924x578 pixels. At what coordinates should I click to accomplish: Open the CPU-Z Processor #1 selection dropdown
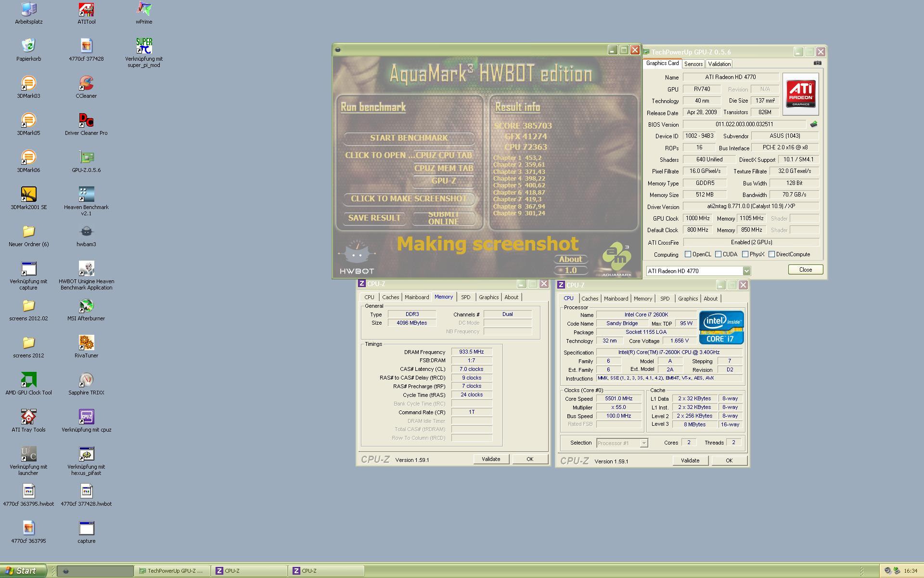click(643, 443)
